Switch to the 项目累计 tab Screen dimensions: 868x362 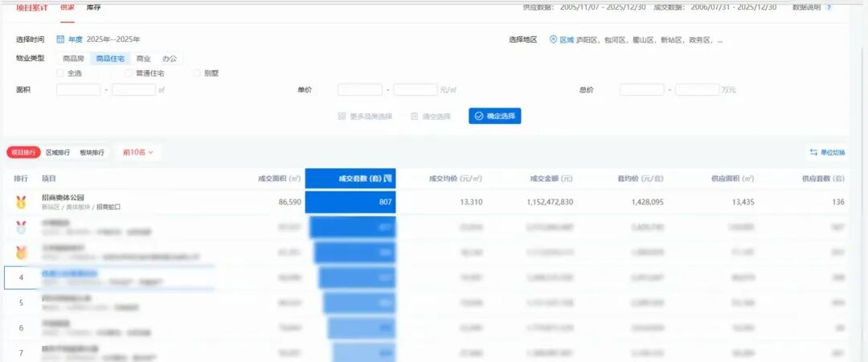coord(32,7)
